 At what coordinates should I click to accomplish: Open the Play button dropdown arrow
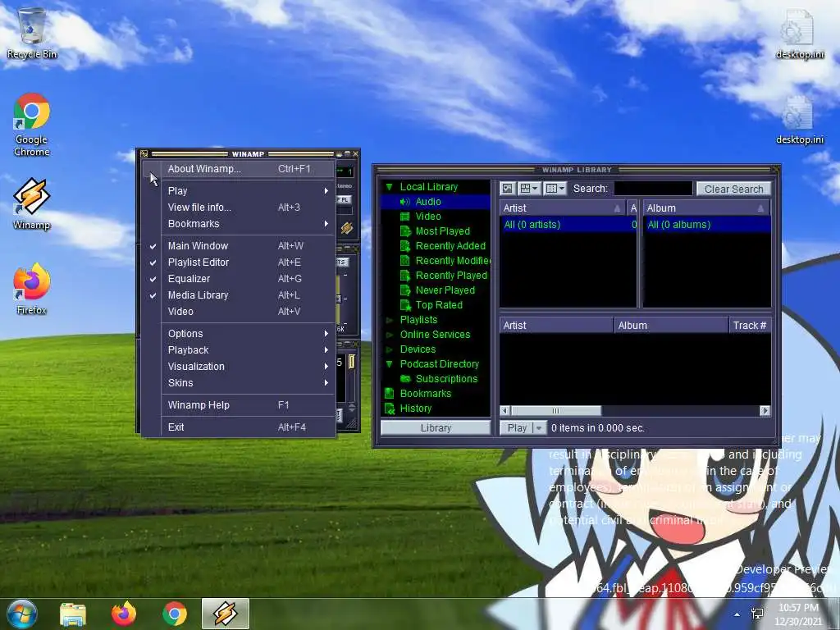pyautogui.click(x=539, y=428)
